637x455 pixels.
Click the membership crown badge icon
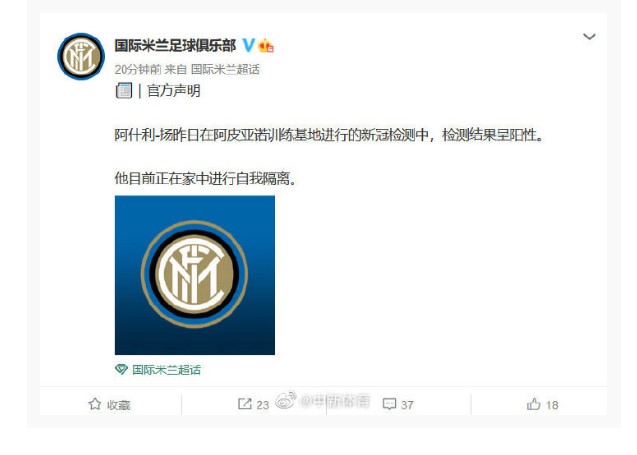tap(266, 45)
